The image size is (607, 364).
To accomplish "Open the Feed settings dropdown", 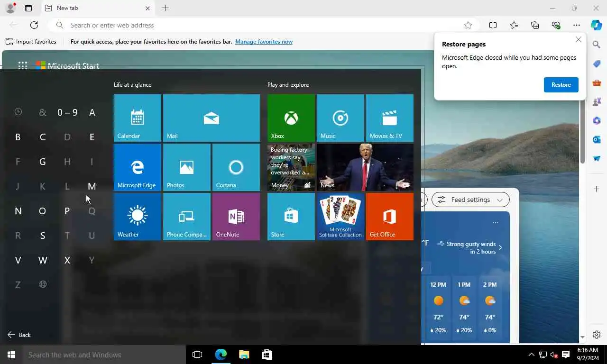I will pos(470,200).
